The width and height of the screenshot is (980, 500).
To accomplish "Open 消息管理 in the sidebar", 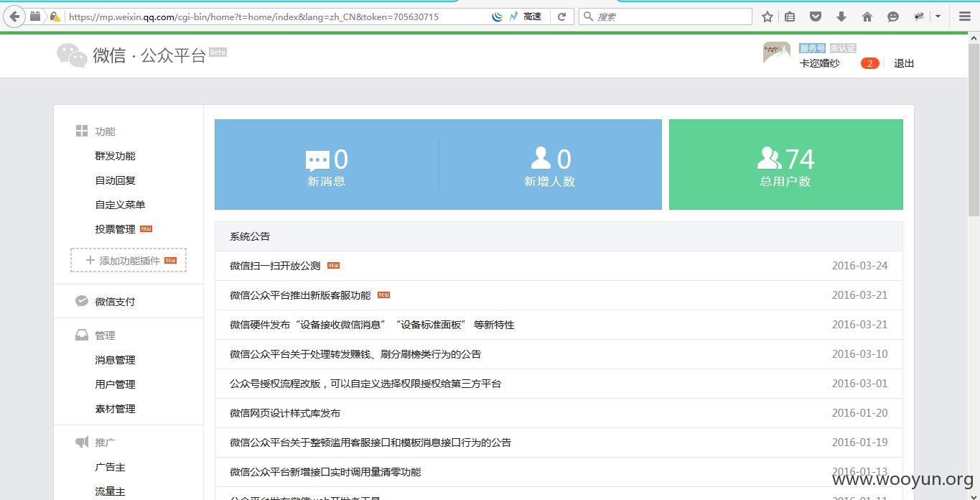I will point(115,360).
